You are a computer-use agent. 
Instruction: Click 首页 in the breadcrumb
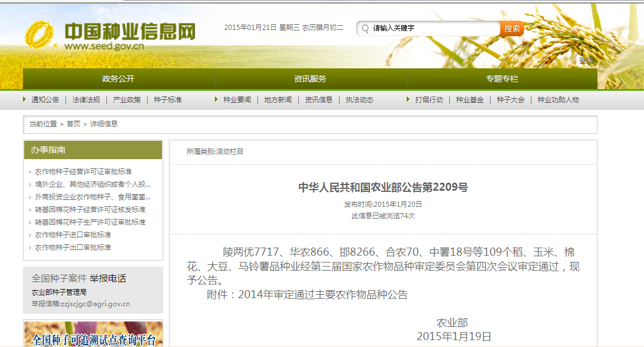[x=74, y=124]
